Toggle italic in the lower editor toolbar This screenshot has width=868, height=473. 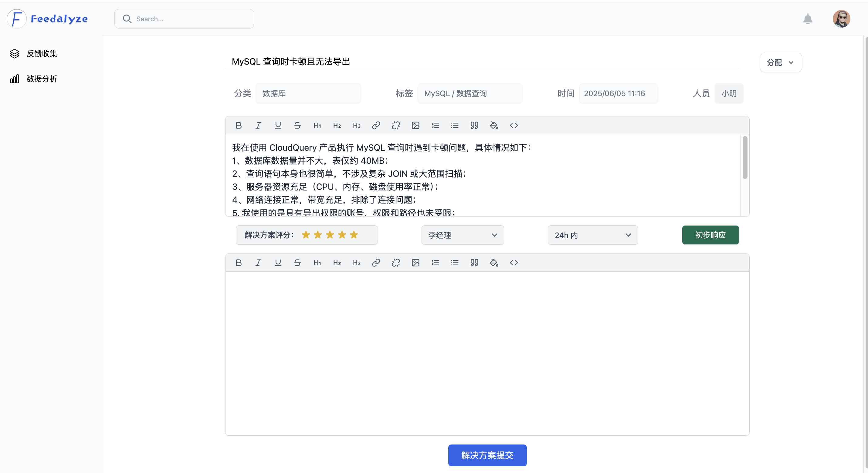coord(258,263)
